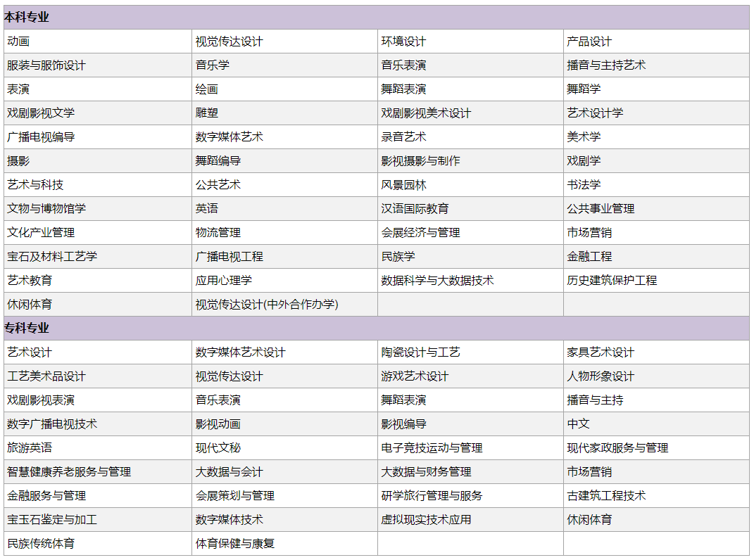
Task: Click the 美术学 cell
Action: [656, 137]
